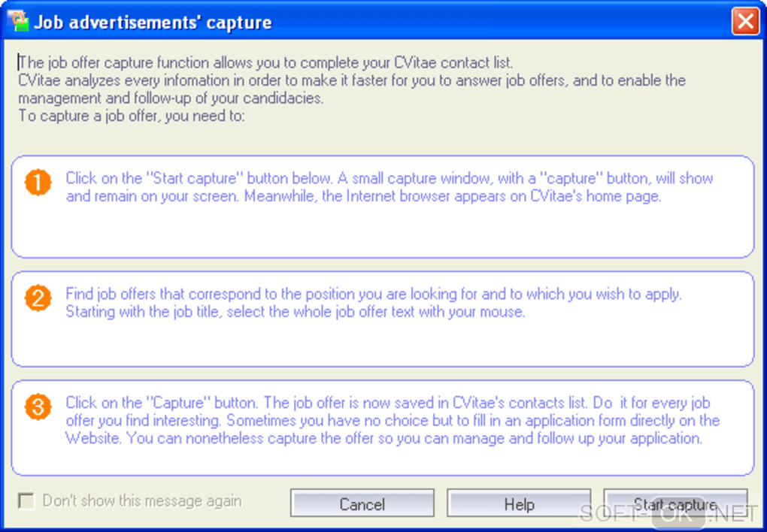Viewport: 767px width, 532px height.
Task: Click the step 2 "Find job offers" instruction text
Action: click(373, 303)
